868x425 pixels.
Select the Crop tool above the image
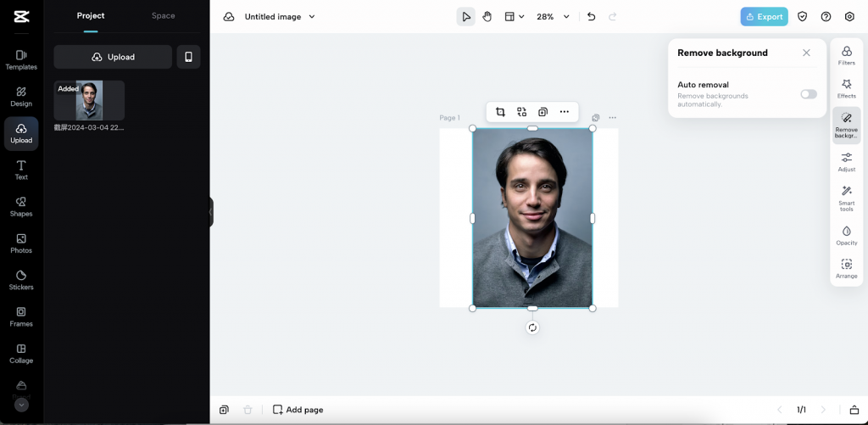click(500, 112)
